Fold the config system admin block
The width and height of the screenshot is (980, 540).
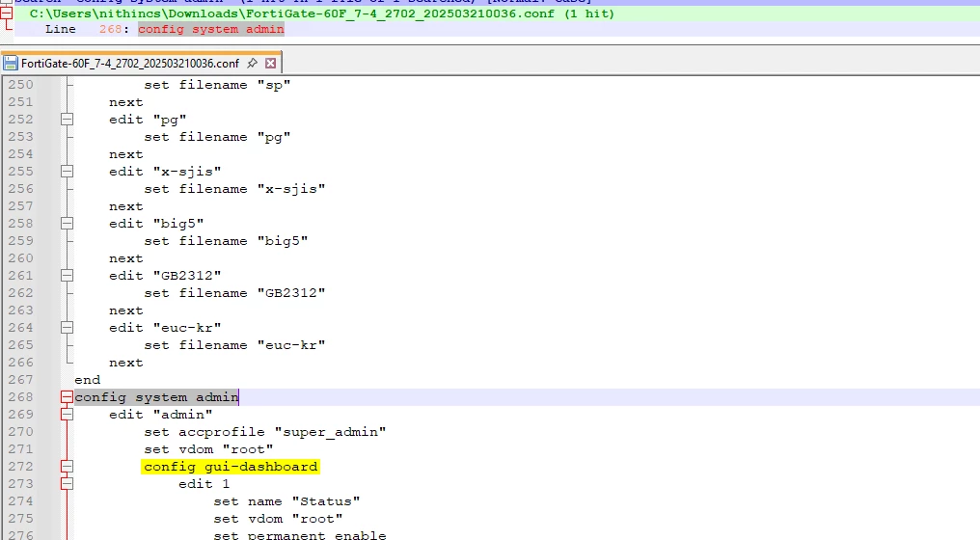[x=67, y=397]
